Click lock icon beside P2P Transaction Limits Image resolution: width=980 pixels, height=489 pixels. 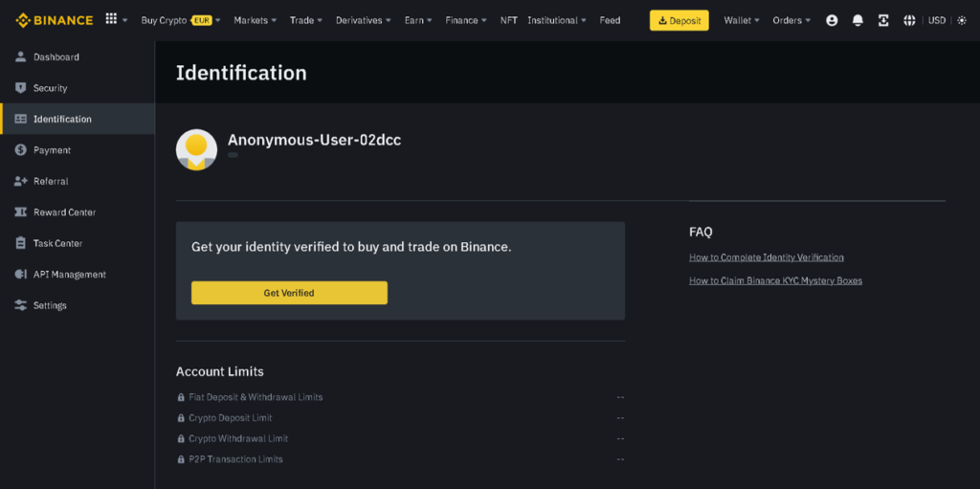tap(181, 459)
